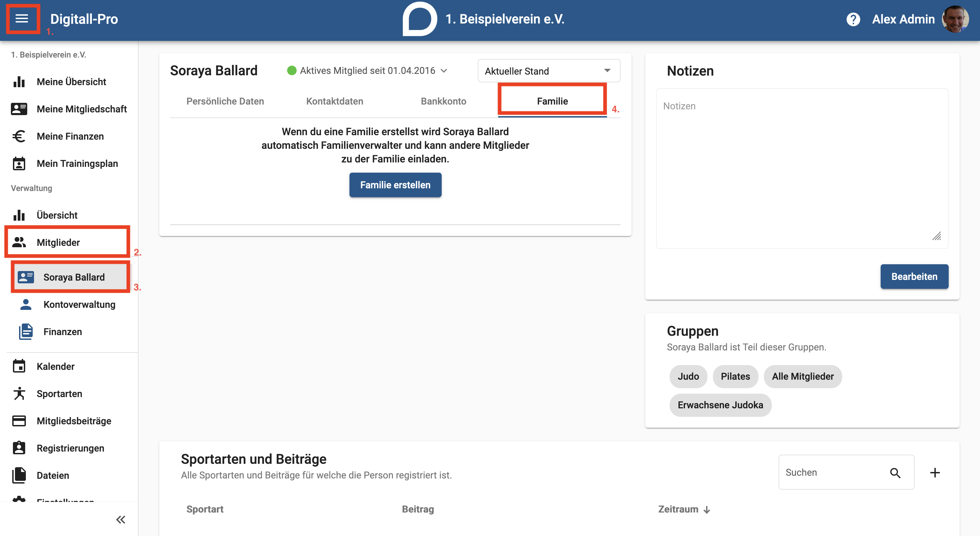Click the Erwachsene Judoka group chip
Image resolution: width=980 pixels, height=536 pixels.
click(x=720, y=405)
